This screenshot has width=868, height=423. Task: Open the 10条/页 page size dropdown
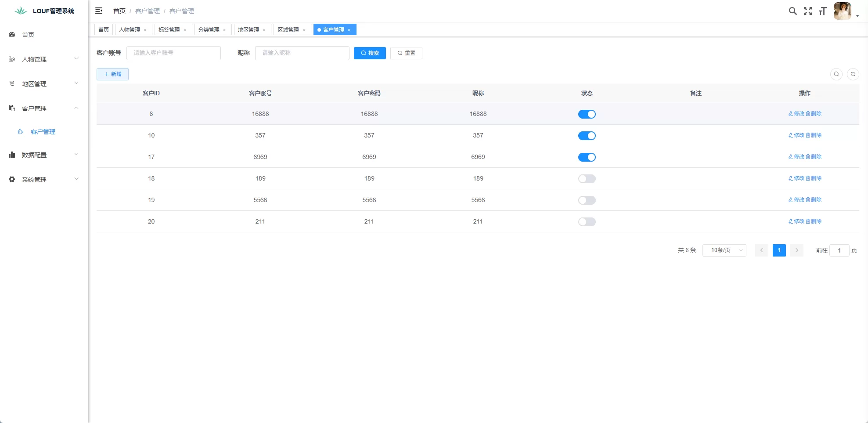coord(724,250)
